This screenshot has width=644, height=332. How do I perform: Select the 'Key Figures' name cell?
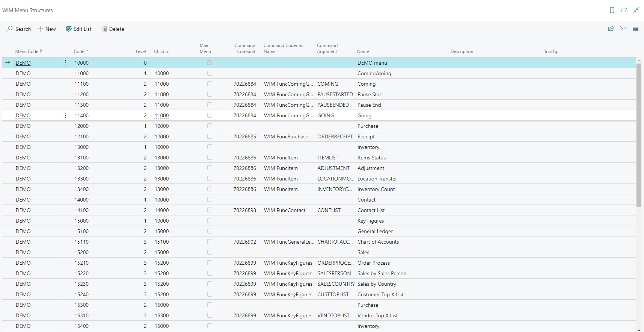[x=371, y=221]
